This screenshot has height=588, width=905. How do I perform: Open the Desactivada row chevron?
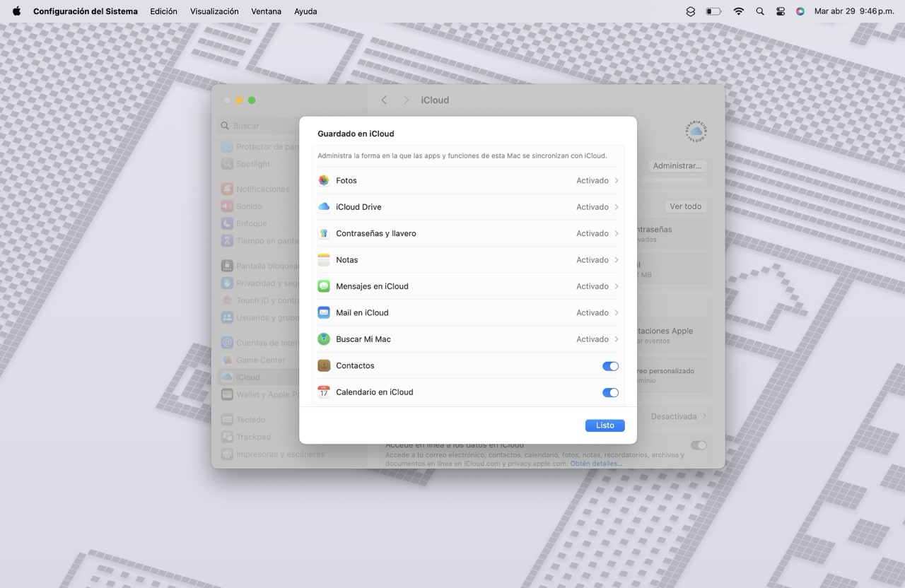(x=704, y=416)
